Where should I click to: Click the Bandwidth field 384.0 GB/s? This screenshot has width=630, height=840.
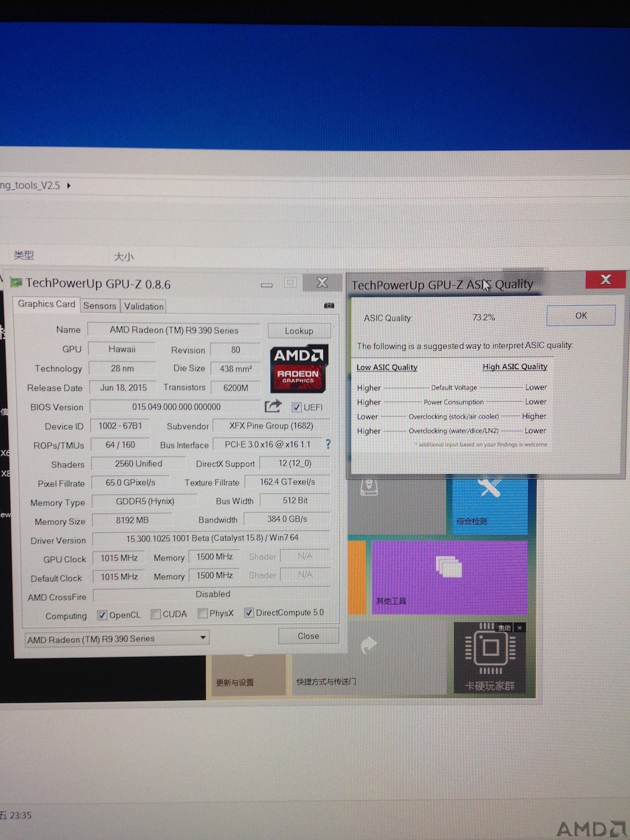point(287,519)
